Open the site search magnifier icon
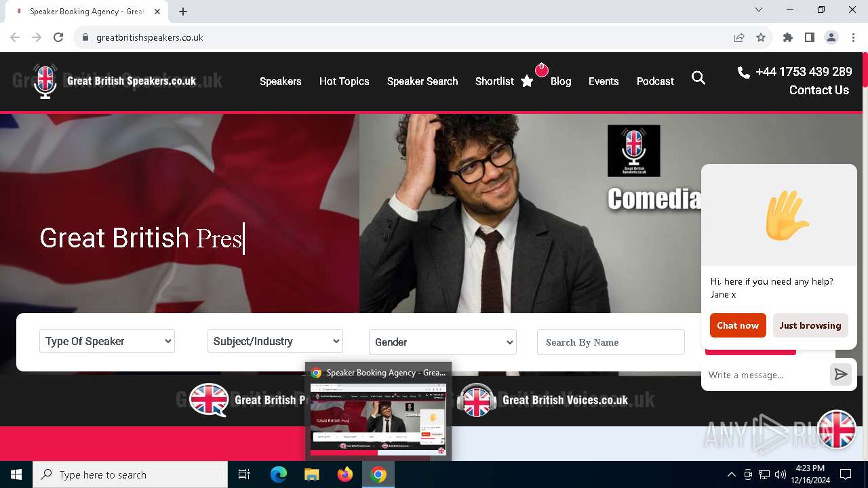The height and width of the screenshot is (488, 868). 698,78
